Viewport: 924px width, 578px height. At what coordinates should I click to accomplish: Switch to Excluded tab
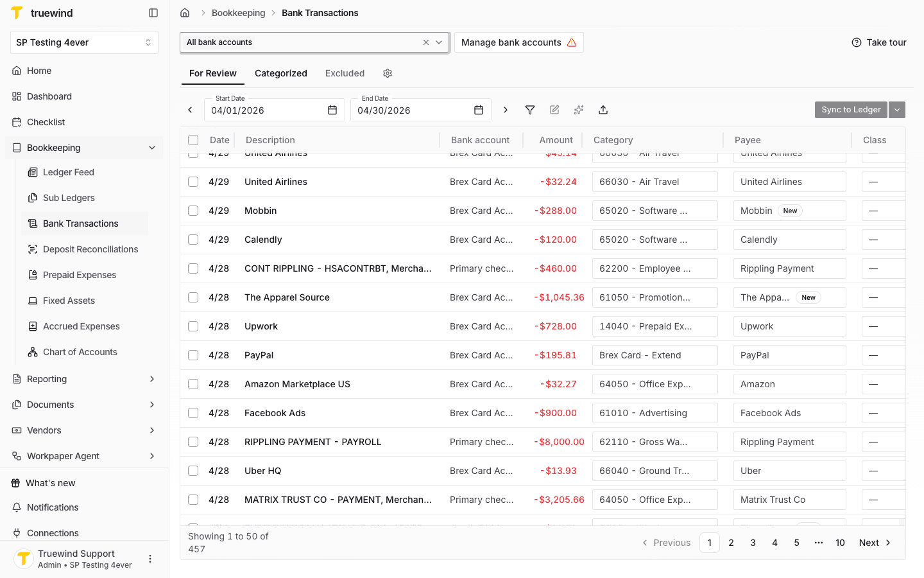coord(345,73)
